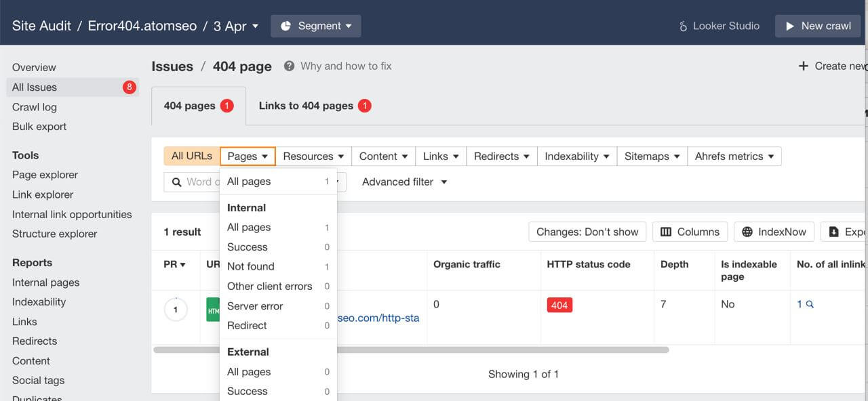Click the question mark help icon

(x=290, y=66)
